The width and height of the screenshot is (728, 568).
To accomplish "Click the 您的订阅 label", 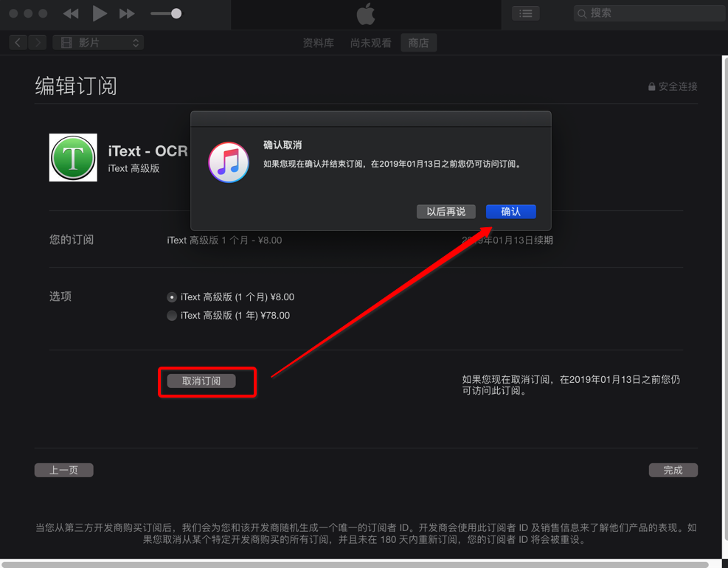I will [72, 240].
